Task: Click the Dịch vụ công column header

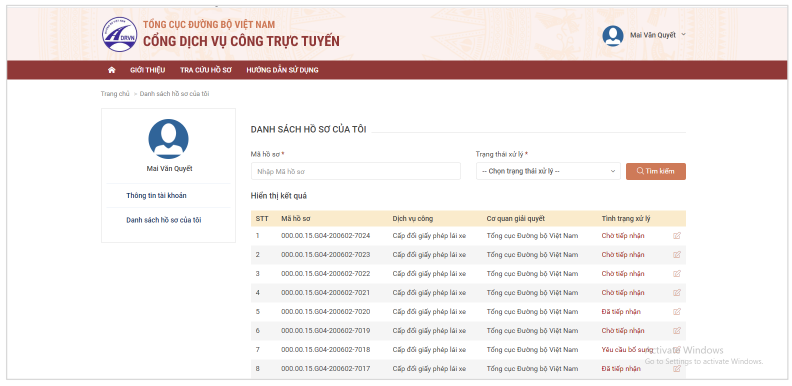Action: (x=413, y=219)
